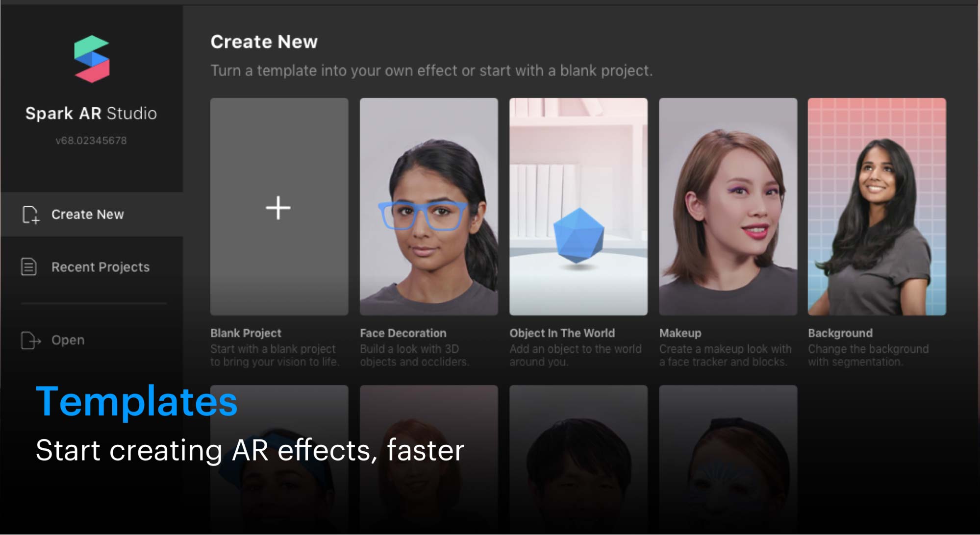Click the plus icon on Blank Project
The image size is (980, 535).
278,208
